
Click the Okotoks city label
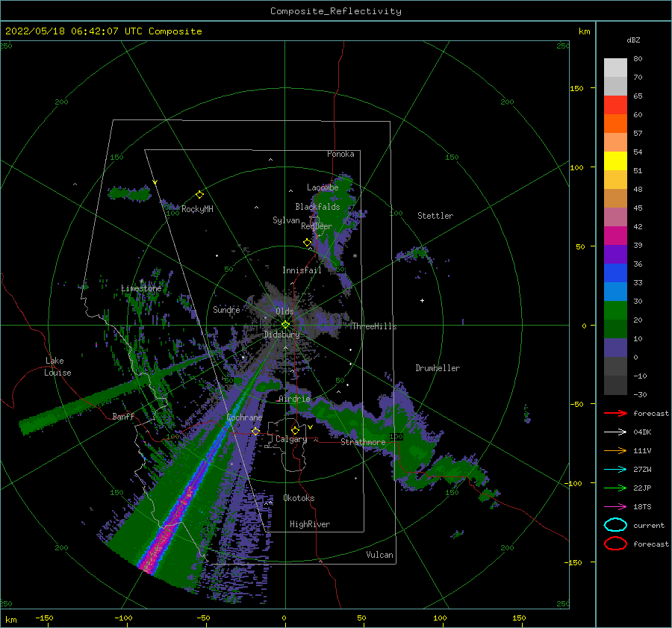299,498
